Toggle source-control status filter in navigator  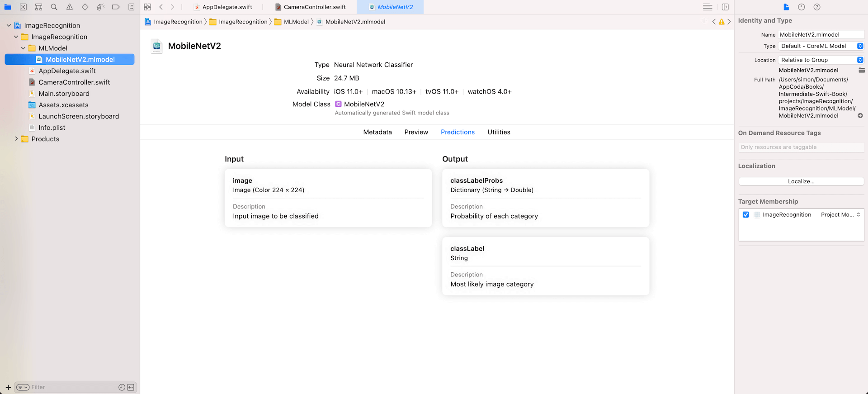coord(131,387)
